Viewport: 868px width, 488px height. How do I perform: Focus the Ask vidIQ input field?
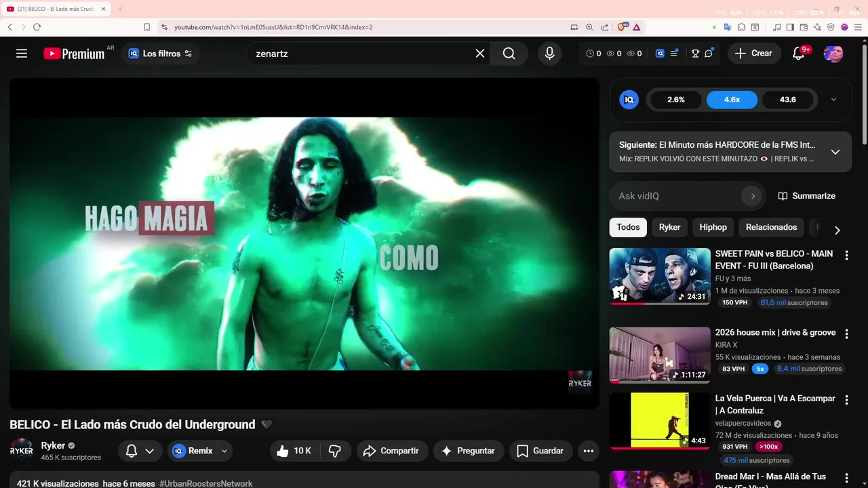tap(677, 196)
